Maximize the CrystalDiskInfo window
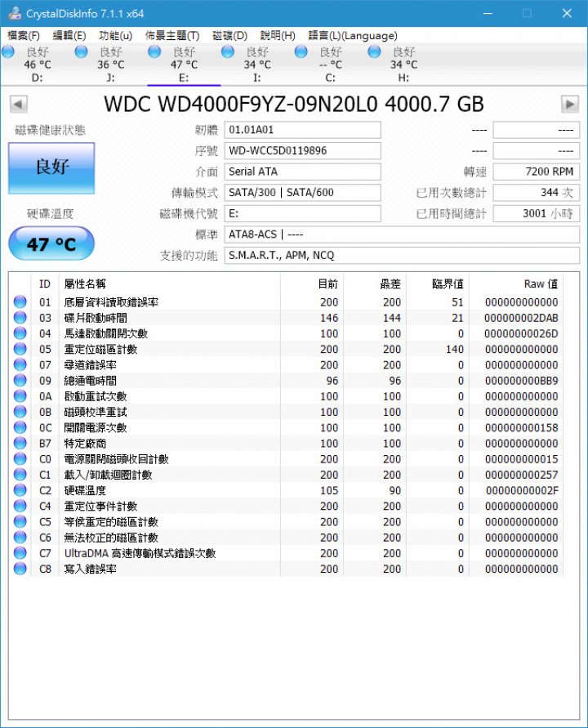 click(x=527, y=13)
